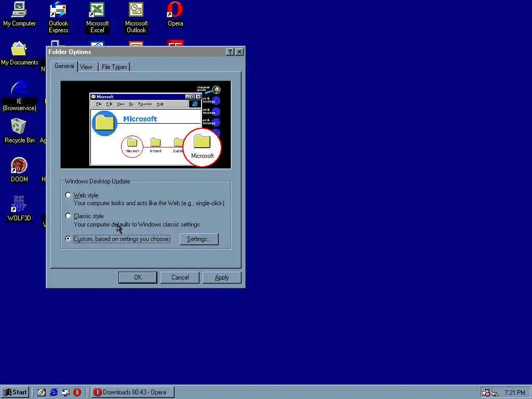This screenshot has height=399, width=532.
Task: Launch Internet Explorer from Quick Launch
Action: click(x=54, y=392)
